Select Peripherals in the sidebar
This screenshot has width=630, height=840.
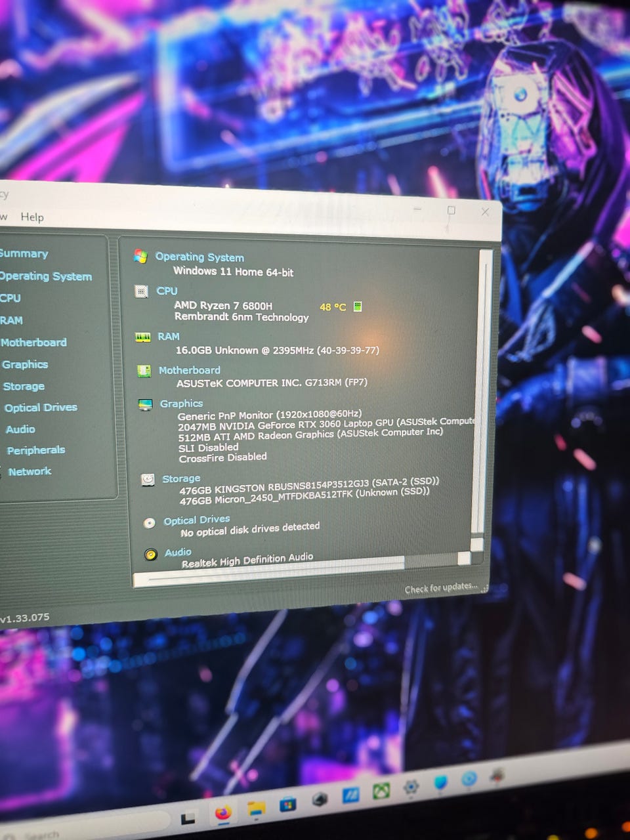(x=36, y=450)
